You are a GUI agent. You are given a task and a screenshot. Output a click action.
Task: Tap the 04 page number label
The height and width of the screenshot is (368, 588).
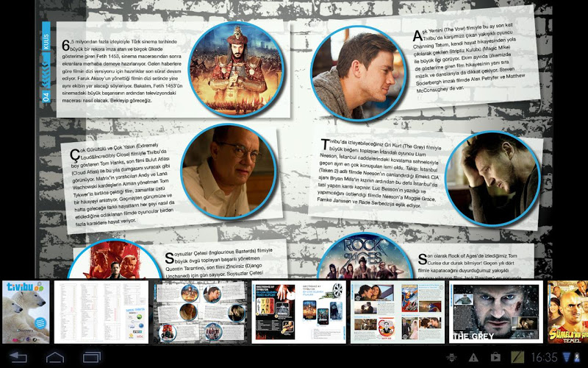(x=46, y=96)
